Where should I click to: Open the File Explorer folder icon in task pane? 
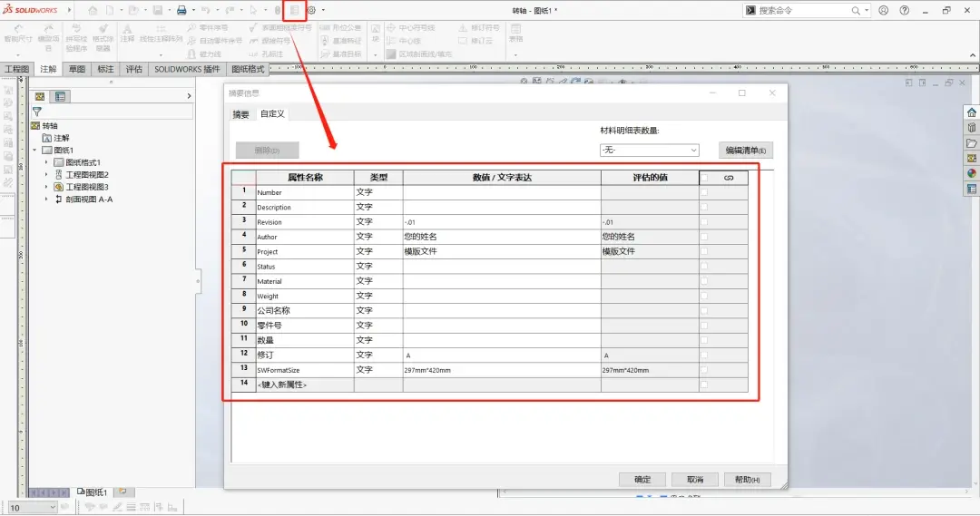pyautogui.click(x=971, y=143)
